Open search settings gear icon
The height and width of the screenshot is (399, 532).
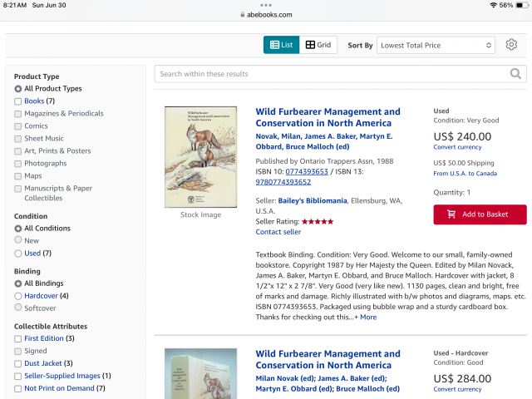click(511, 45)
